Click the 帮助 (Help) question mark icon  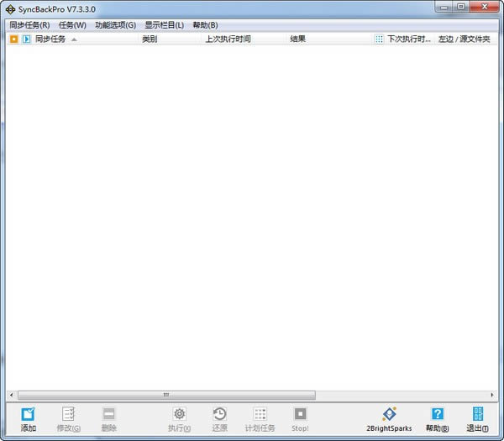(x=437, y=414)
